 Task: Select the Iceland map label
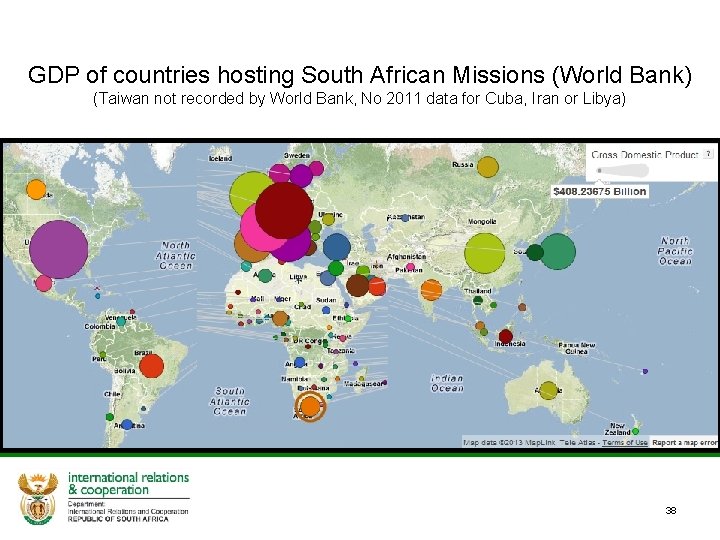click(220, 158)
